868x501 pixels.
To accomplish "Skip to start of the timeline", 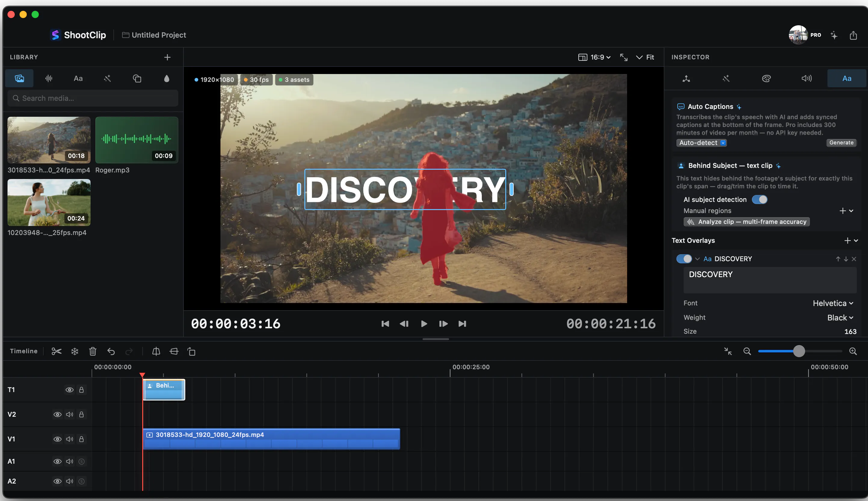I will [x=385, y=324].
